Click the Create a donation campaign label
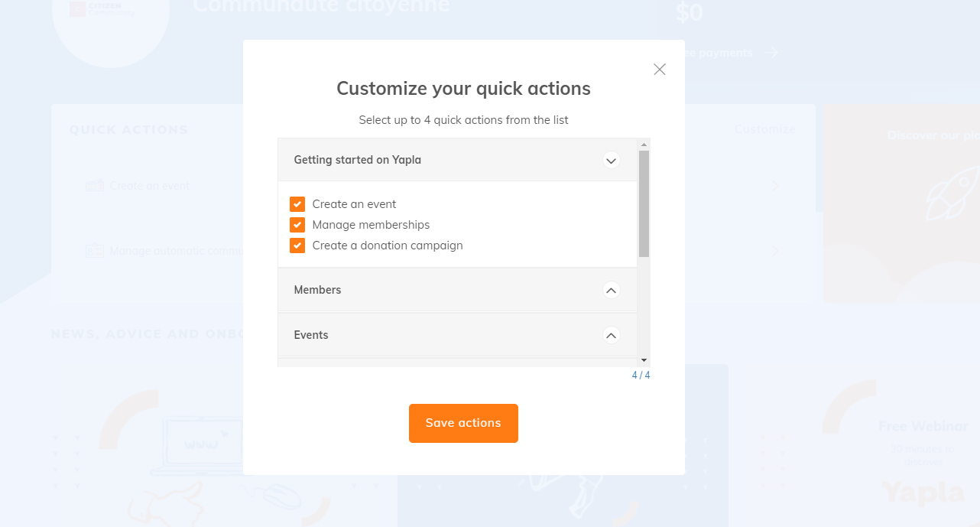This screenshot has height=527, width=980. tap(388, 246)
